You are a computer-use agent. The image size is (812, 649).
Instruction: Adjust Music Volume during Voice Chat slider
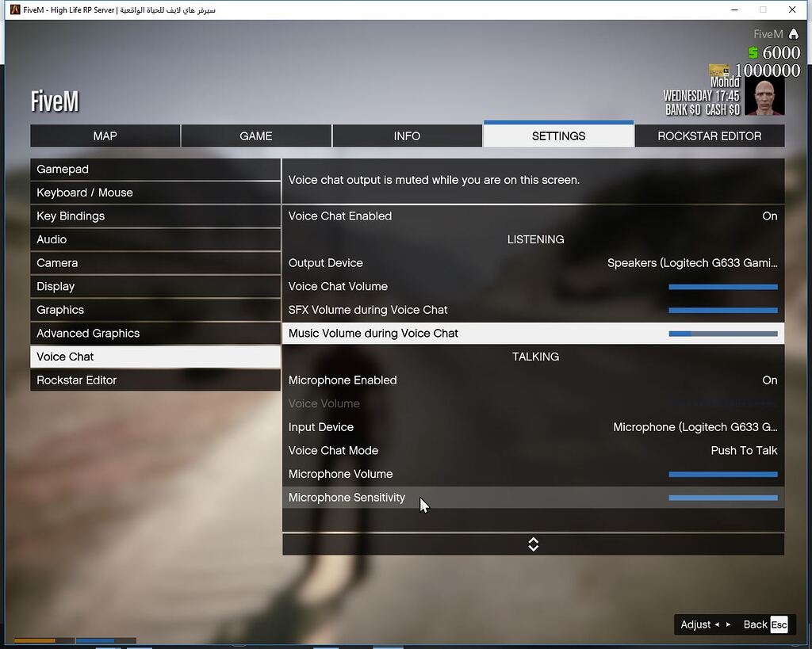pyautogui.click(x=723, y=334)
